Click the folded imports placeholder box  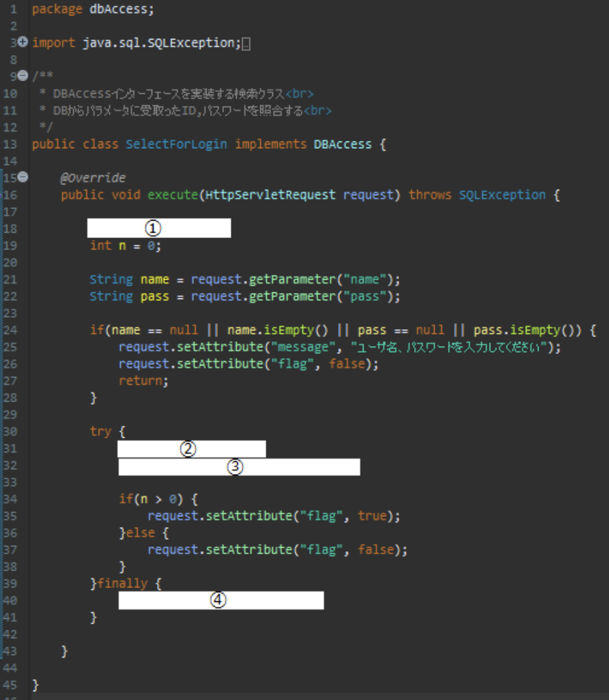pos(246,44)
